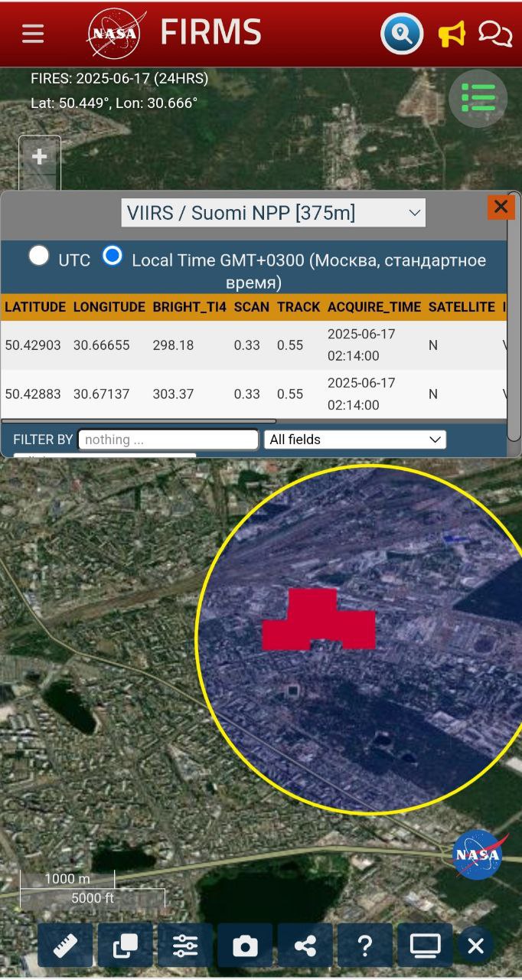Click the NASA badge on the map

479,855
